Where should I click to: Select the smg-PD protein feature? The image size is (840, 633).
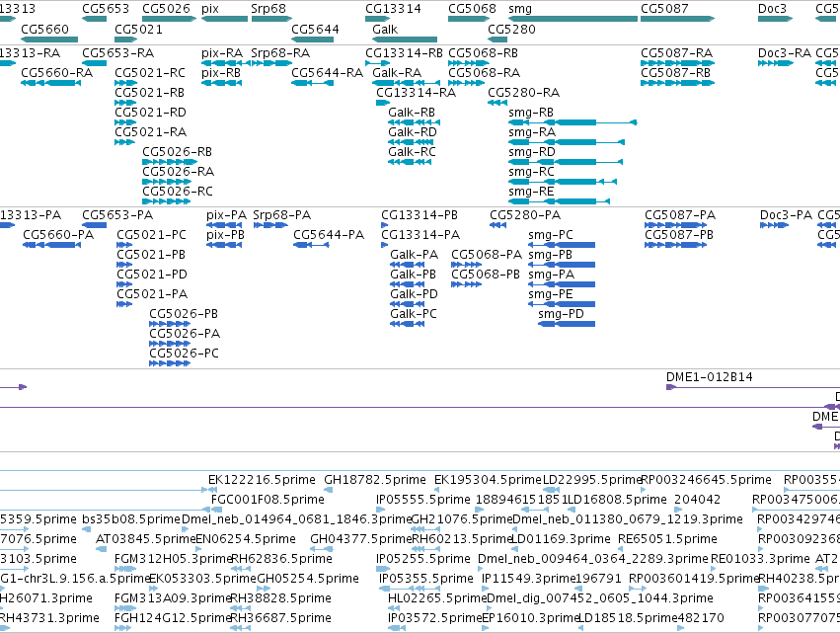(567, 324)
